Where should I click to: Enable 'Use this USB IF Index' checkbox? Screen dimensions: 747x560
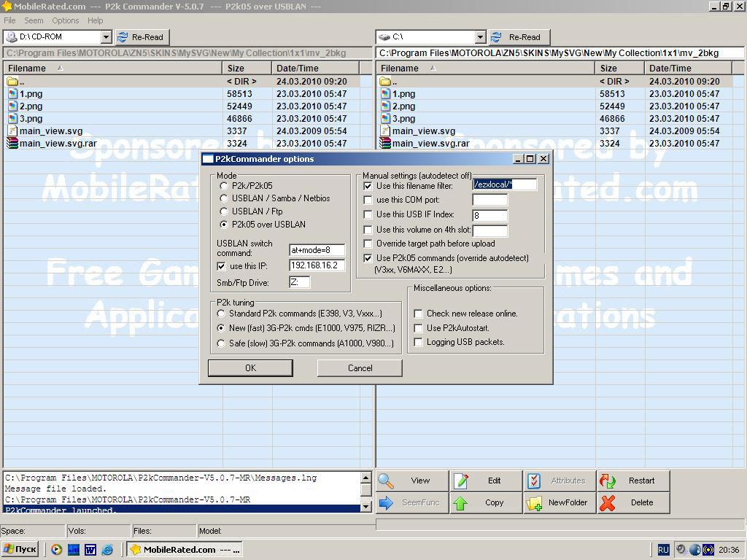(368, 215)
